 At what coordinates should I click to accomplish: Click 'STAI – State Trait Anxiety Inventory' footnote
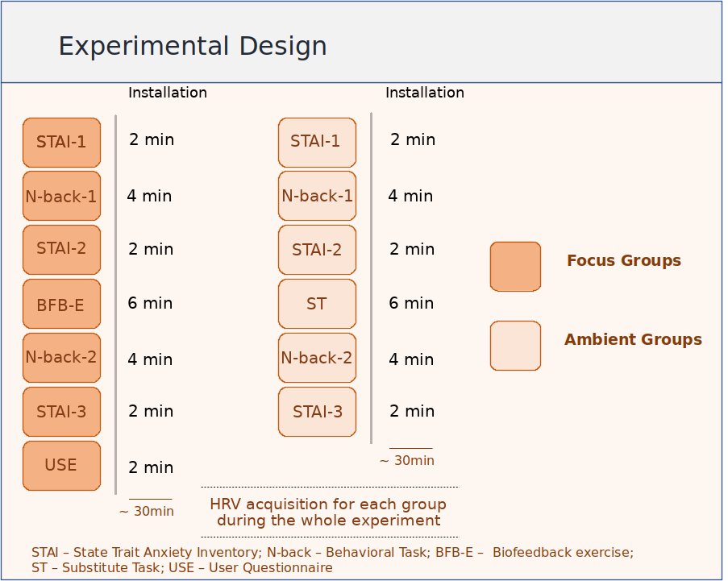(x=147, y=552)
